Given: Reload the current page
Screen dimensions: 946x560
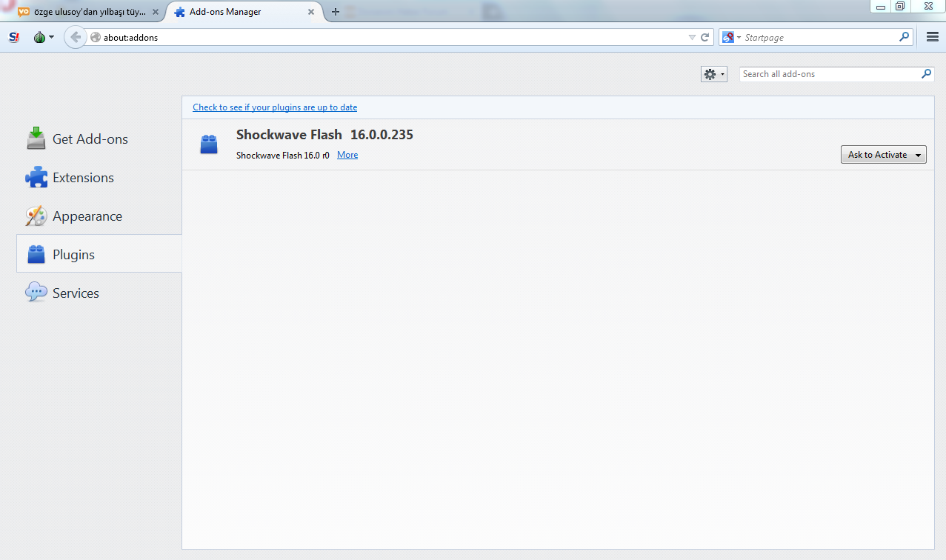Looking at the screenshot, I should pos(705,37).
